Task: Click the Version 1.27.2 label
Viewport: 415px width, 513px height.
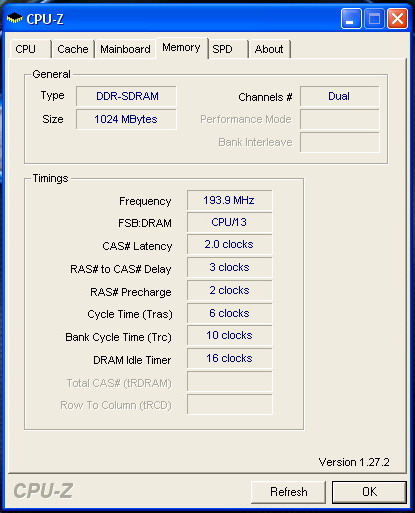Action: coord(354,462)
